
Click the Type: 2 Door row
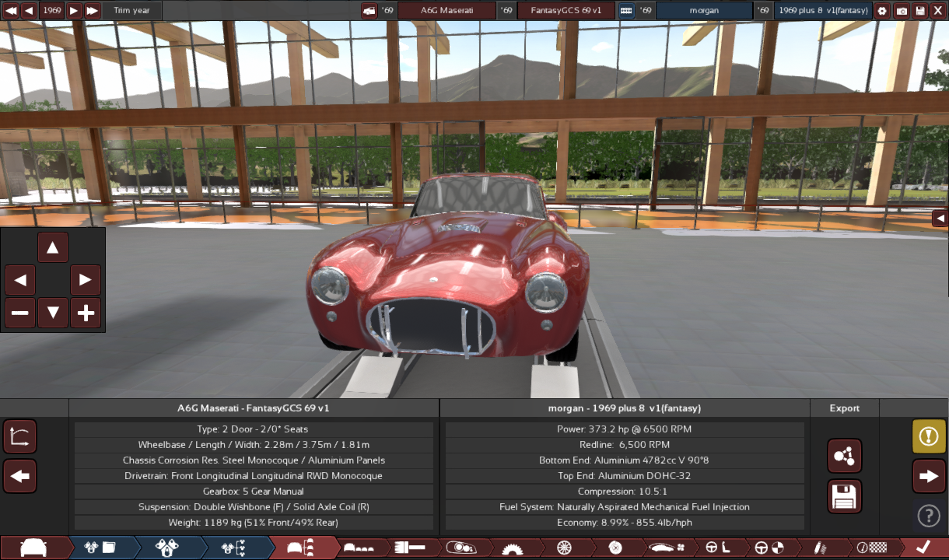254,429
